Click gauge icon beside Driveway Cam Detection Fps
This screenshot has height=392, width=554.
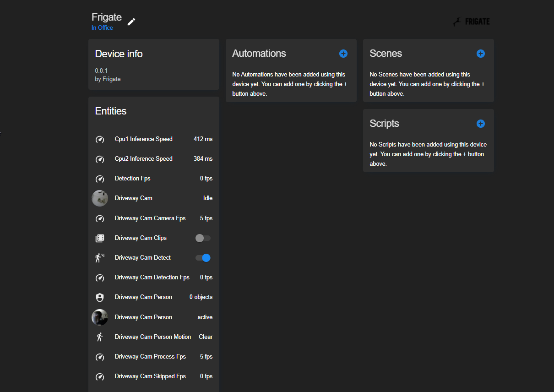click(x=100, y=278)
